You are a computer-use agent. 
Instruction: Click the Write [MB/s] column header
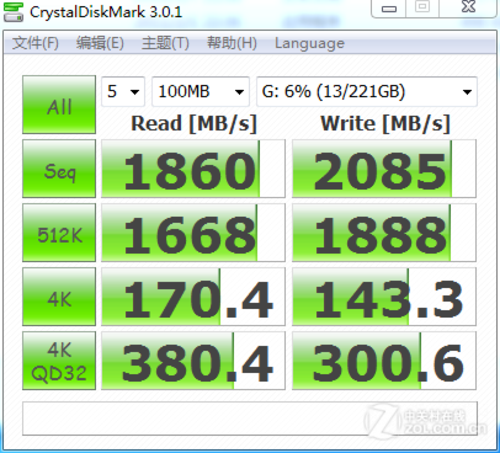point(385,124)
